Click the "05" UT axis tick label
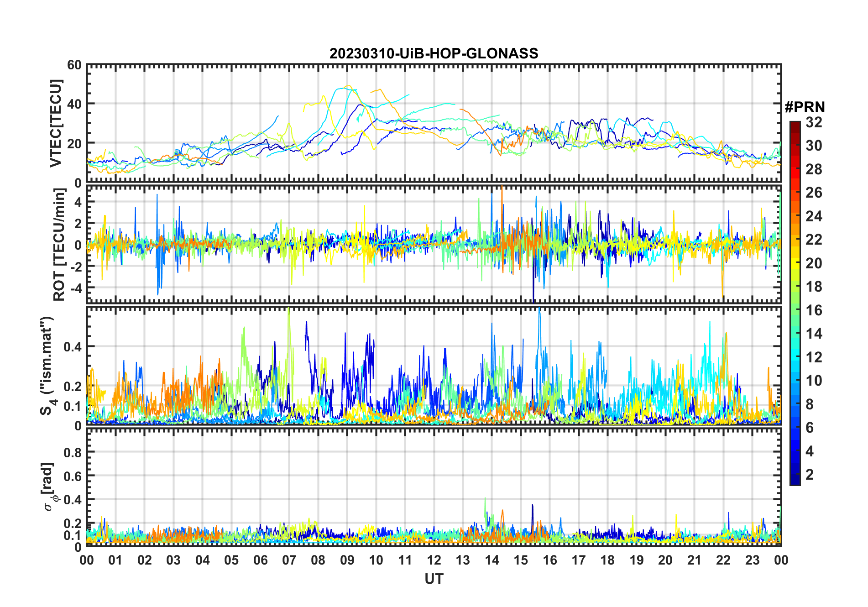868x607 pixels. [231, 560]
